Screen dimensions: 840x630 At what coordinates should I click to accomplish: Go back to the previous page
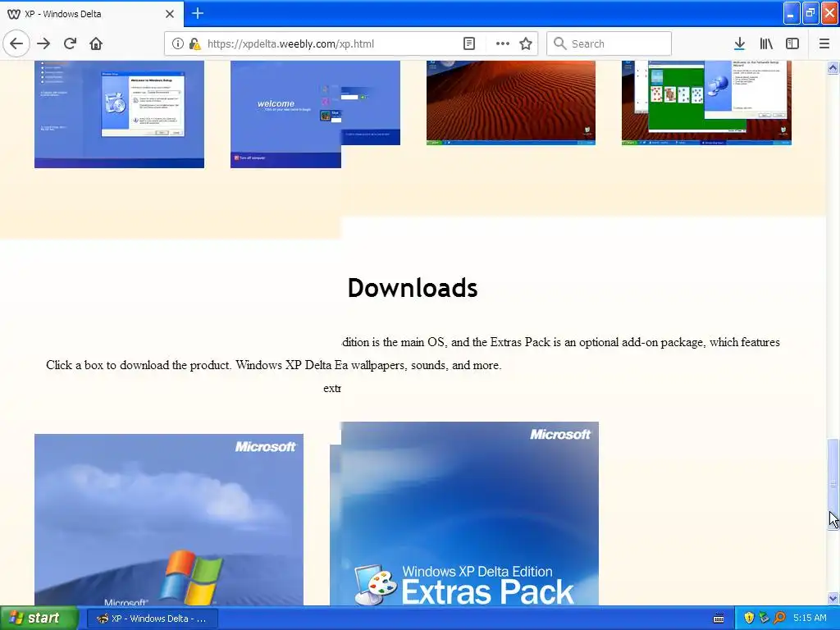point(16,43)
